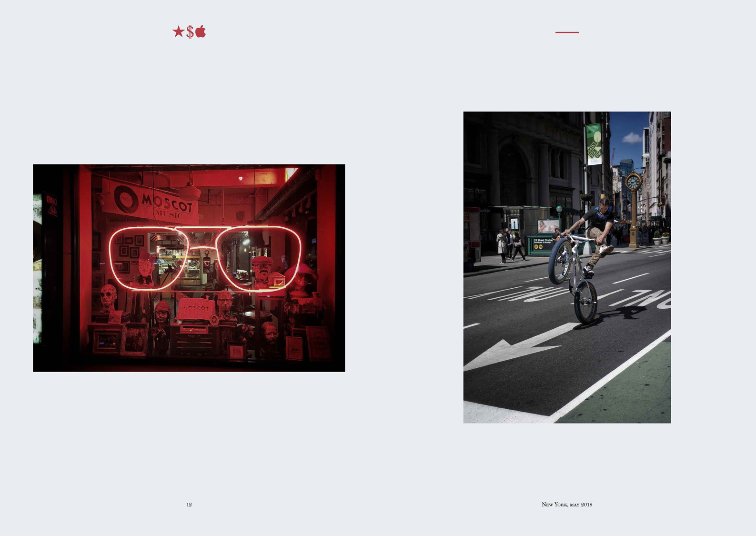Click the red dollar sign symbol
The image size is (756, 536).
(x=190, y=32)
